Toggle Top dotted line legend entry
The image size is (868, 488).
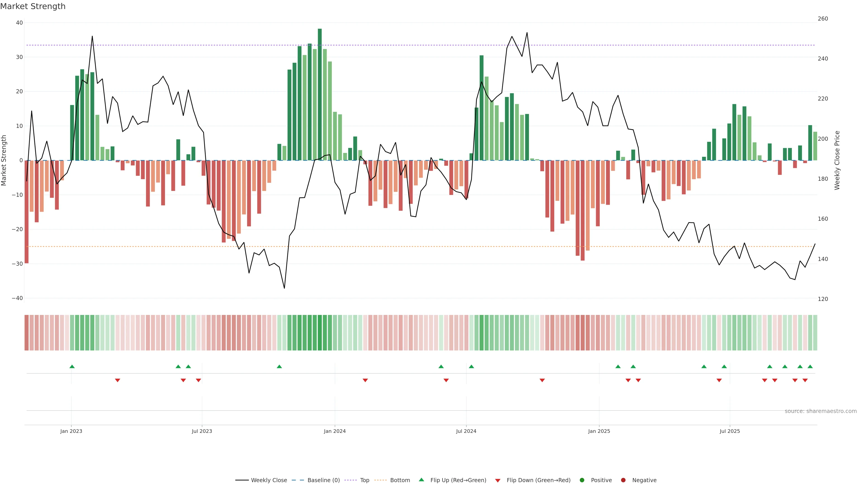364,480
